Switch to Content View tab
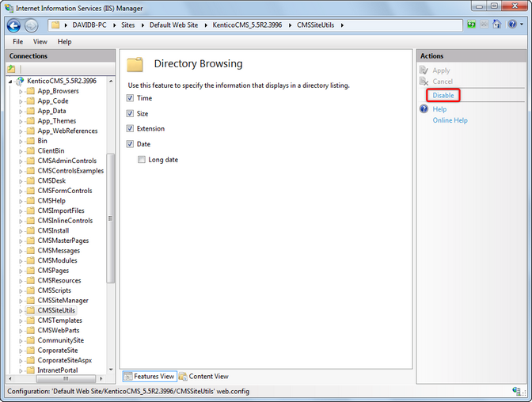Screen dimensions: 532x402 tap(204, 376)
